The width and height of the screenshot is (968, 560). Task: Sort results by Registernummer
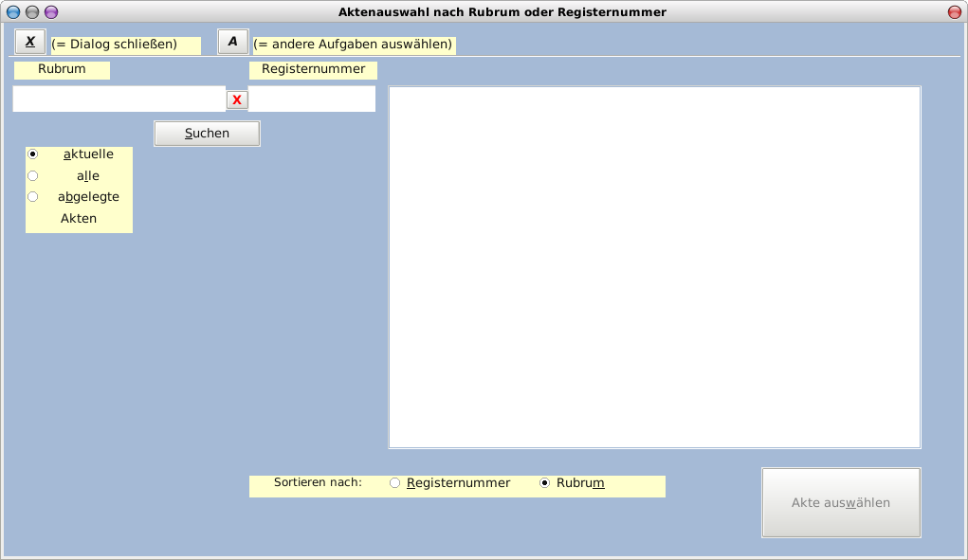[x=395, y=483]
